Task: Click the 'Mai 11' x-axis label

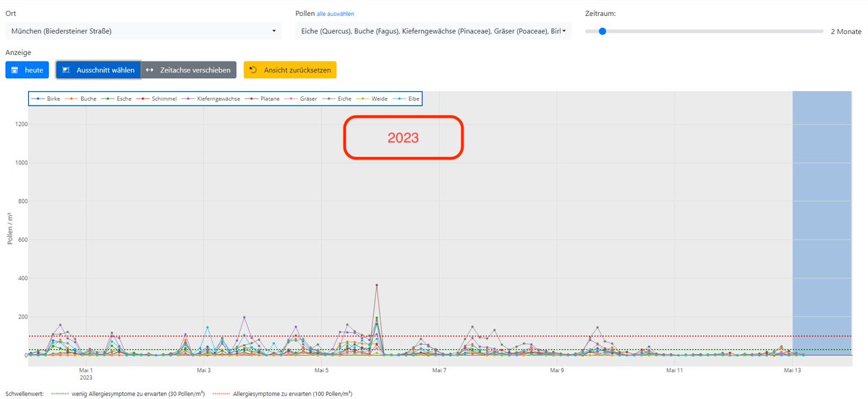Action: pos(674,370)
